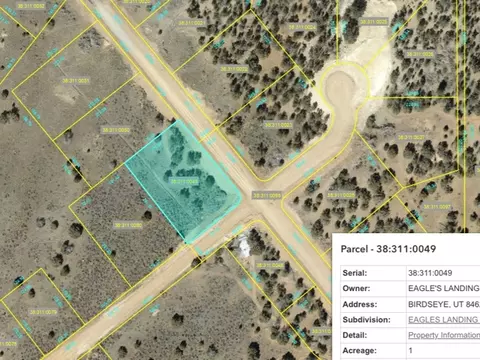Click parcel 38:311:0048 label
The image size is (480, 360).
click(270, 265)
